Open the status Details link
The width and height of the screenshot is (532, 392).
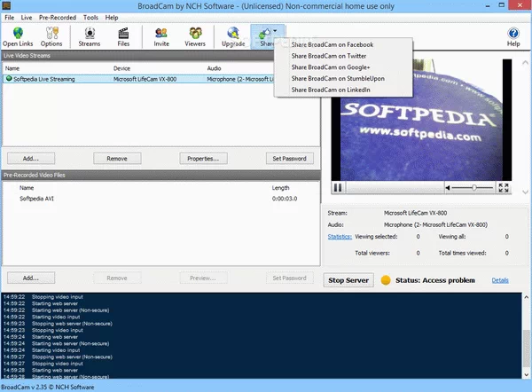tap(500, 280)
